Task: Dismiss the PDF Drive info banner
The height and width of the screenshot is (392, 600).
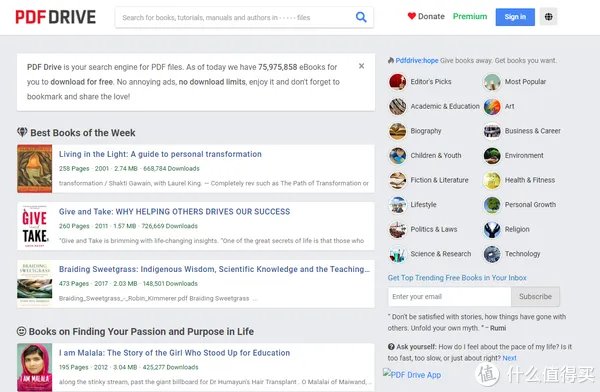Action: tap(361, 66)
